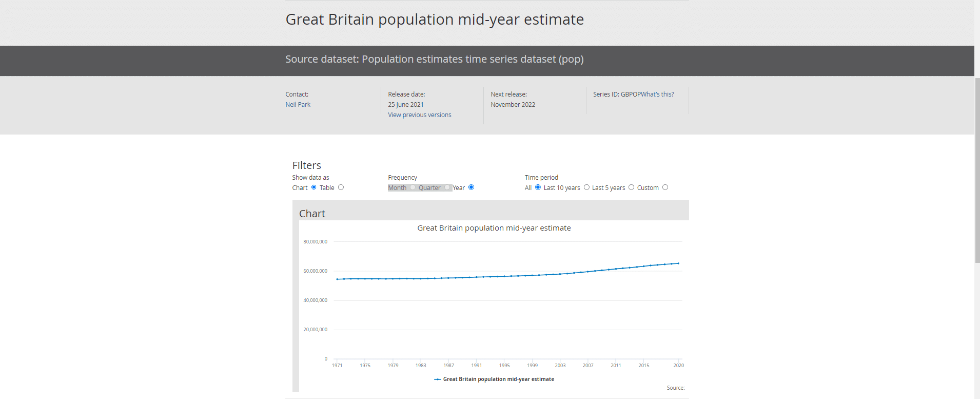This screenshot has height=399, width=980.
Task: Open the What's this? series ID link
Action: 657,94
